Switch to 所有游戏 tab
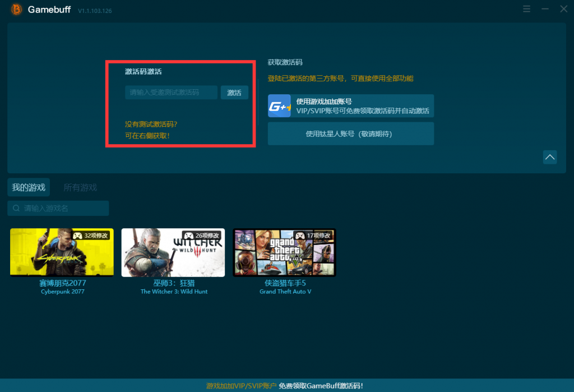This screenshot has height=392, width=574. pyautogui.click(x=80, y=187)
